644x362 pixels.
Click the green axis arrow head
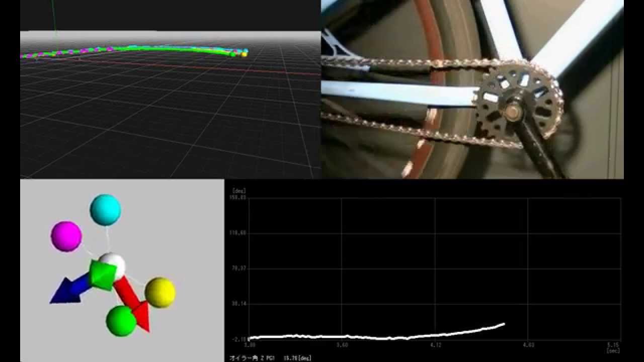[102, 275]
